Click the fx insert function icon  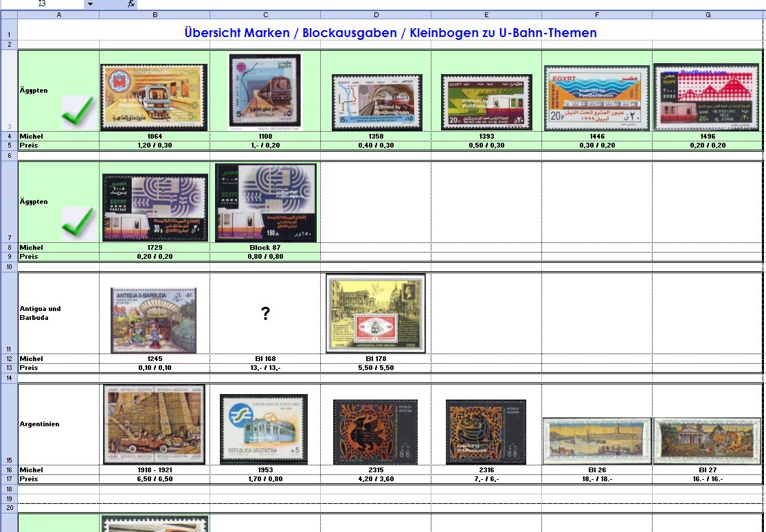tap(131, 4)
